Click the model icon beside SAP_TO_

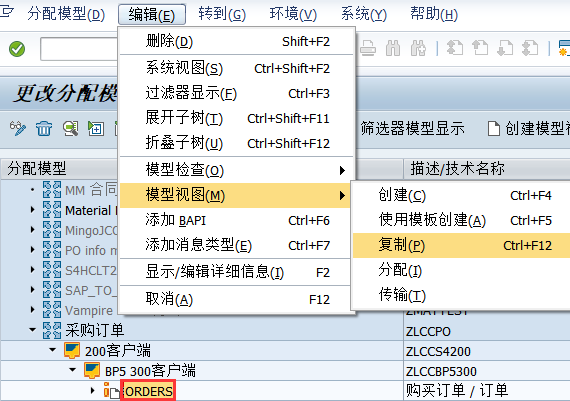(x=52, y=290)
